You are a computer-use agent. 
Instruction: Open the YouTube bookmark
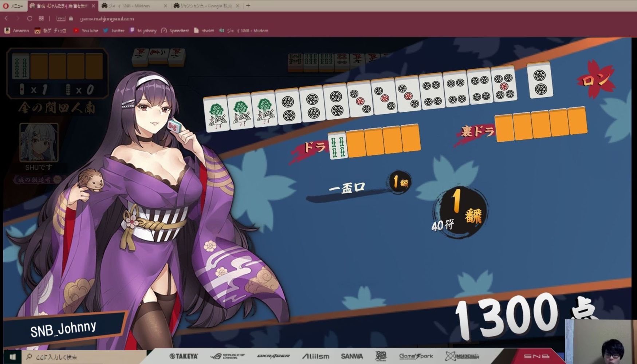pyautogui.click(x=86, y=31)
